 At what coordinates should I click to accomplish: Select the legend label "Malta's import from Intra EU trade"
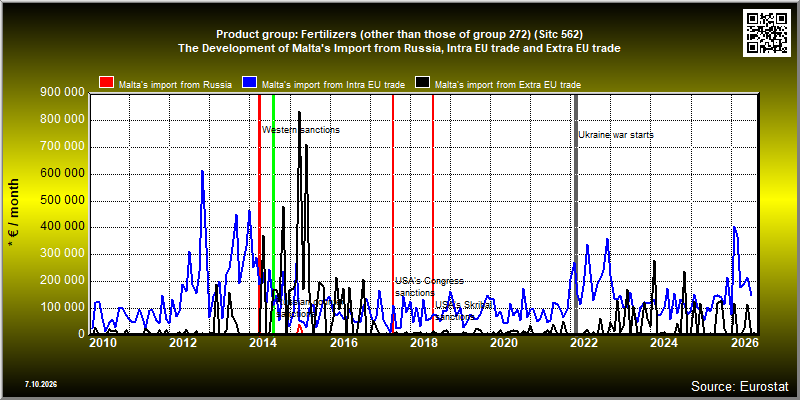pos(333,85)
